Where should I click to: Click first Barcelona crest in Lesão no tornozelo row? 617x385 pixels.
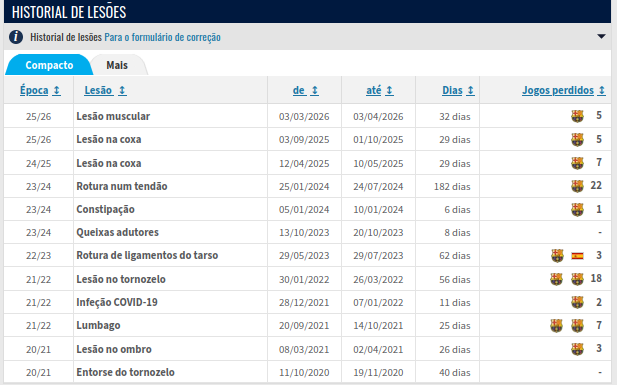pyautogui.click(x=556, y=279)
